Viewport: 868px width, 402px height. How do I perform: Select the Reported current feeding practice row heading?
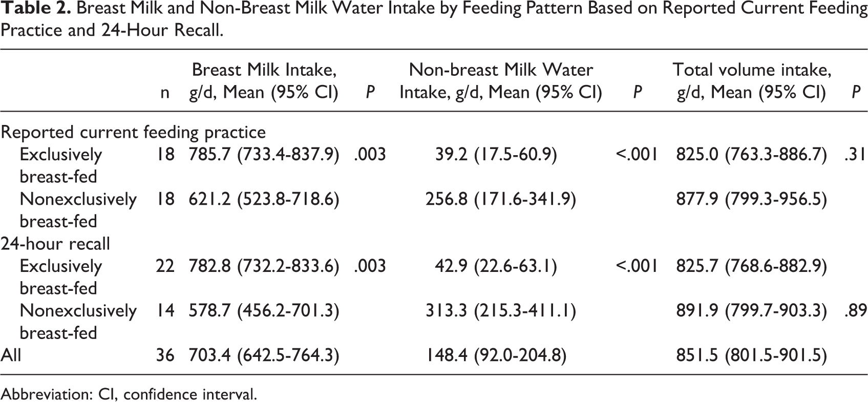133,132
